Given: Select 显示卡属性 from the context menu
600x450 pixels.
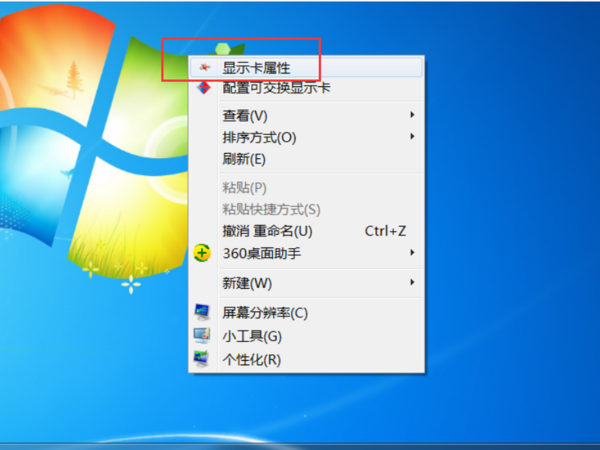Looking at the screenshot, I should (x=256, y=67).
